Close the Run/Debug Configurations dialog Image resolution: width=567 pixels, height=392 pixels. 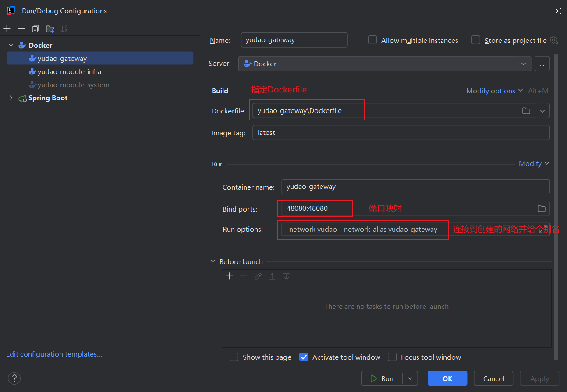click(x=558, y=11)
